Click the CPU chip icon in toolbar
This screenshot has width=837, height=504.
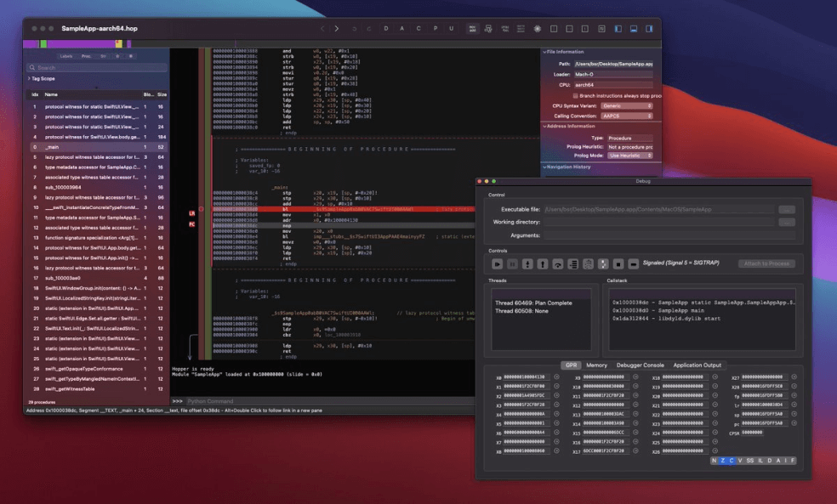(538, 29)
